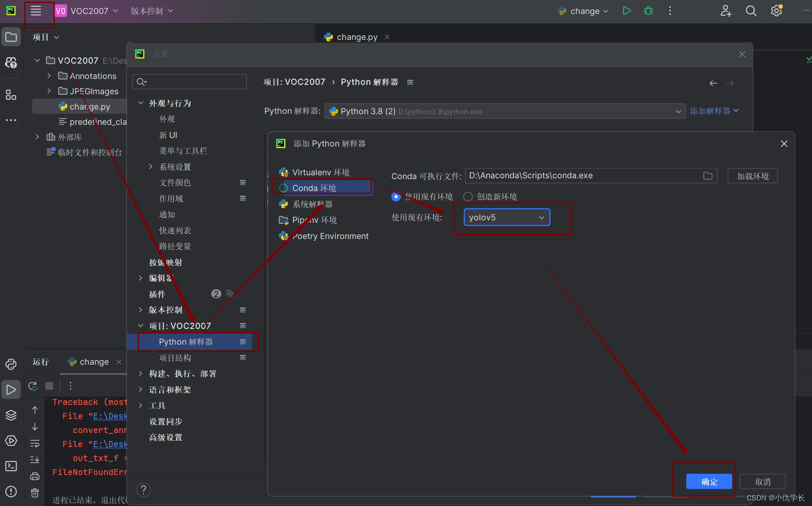This screenshot has width=812, height=506.
Task: Open the code with me user icon
Action: [726, 11]
